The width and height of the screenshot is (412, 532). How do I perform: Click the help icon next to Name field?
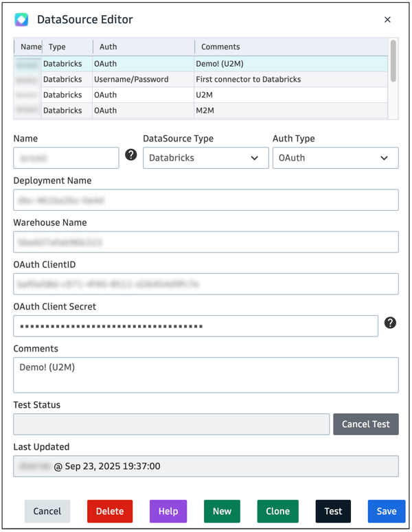131,155
